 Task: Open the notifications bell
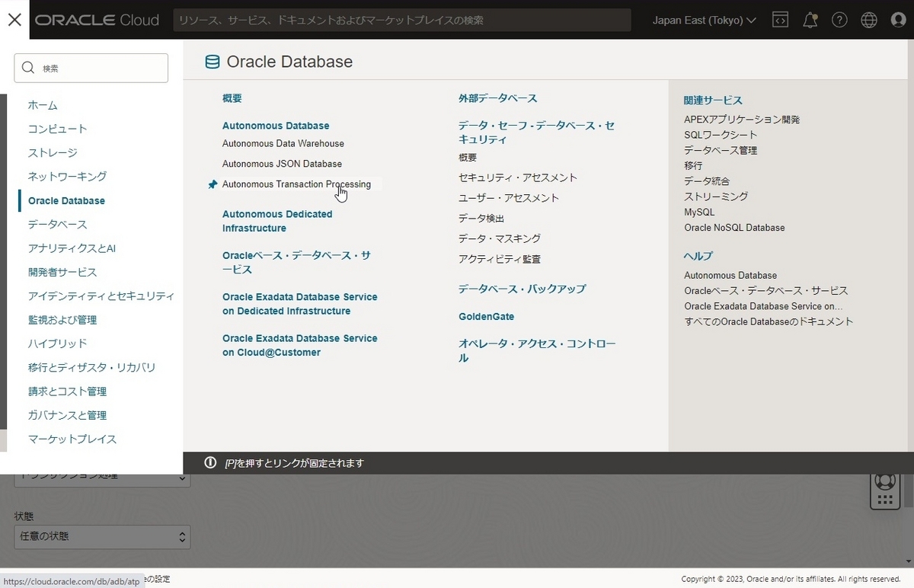point(810,20)
